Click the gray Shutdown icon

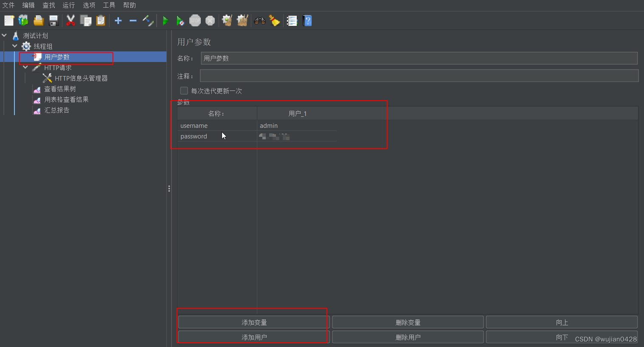pos(210,20)
